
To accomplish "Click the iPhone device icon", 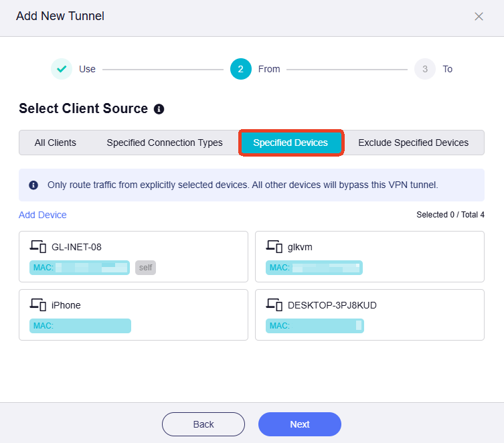I will [x=37, y=305].
